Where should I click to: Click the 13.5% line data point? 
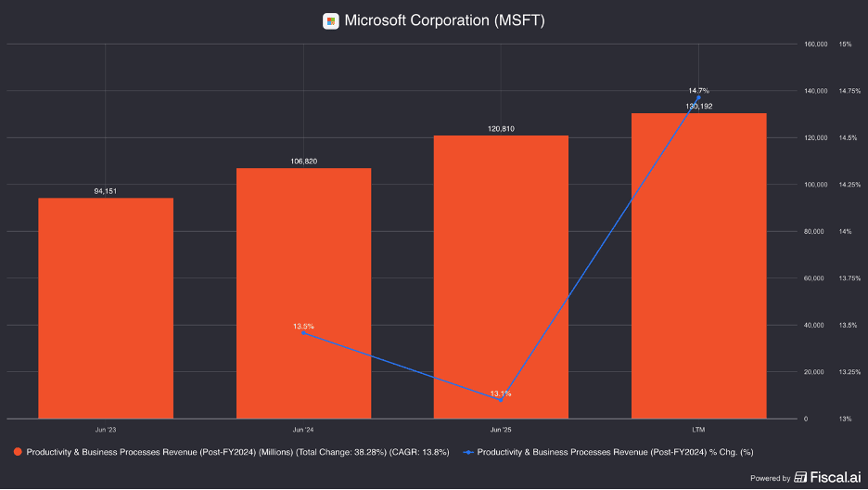coord(303,333)
